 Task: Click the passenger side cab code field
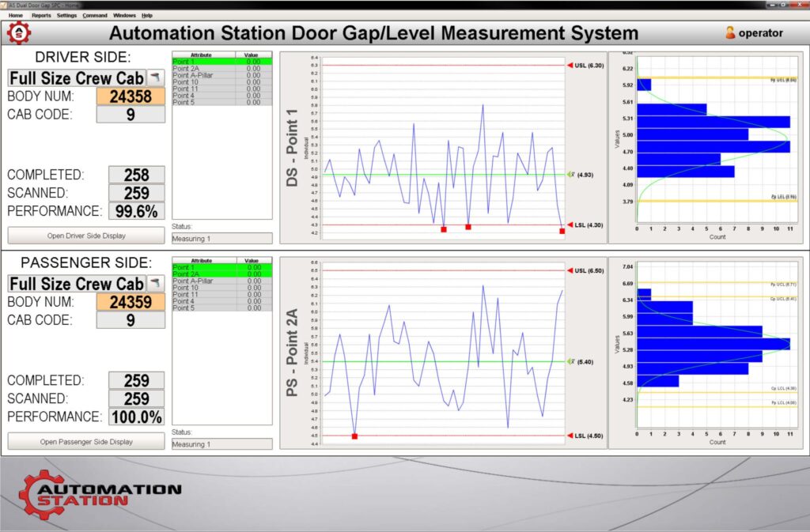[131, 320]
